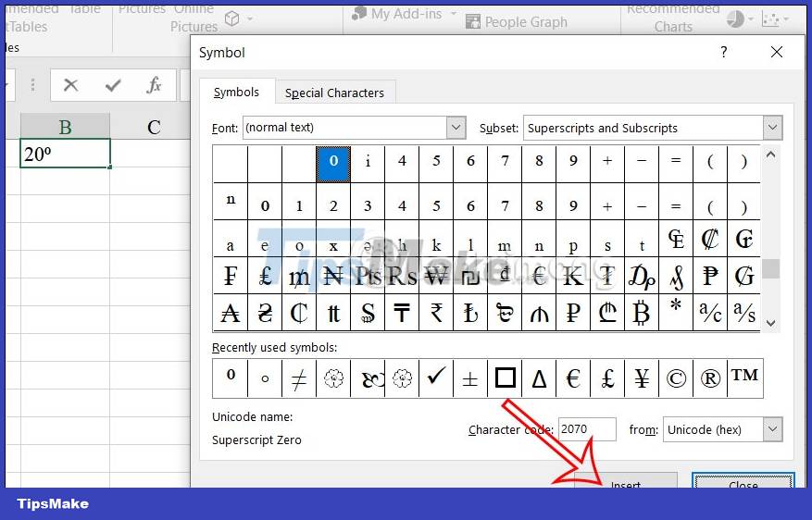
Task: Select the Bitcoin sign ₿
Action: (642, 313)
